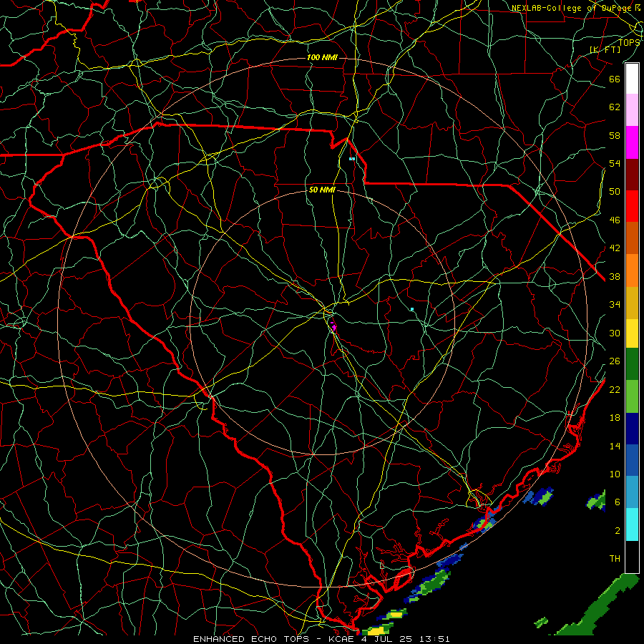Select the cyan swatch in the legend
Image resolution: width=644 pixels, height=644 pixels.
(x=632, y=525)
